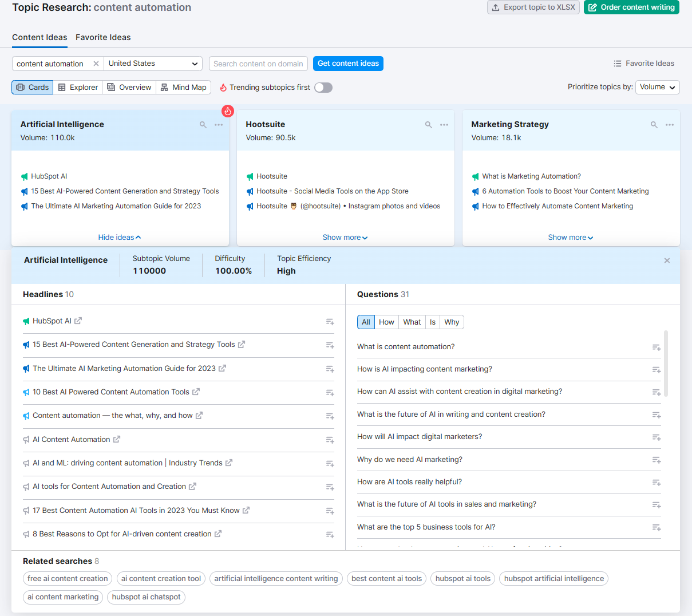Open external link for AI Content Automation
This screenshot has height=616, width=692.
[117, 439]
